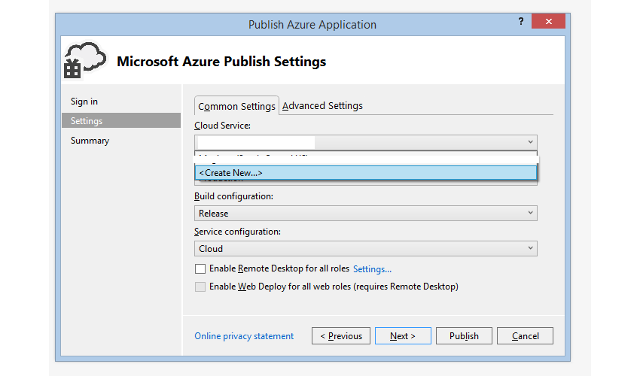Click the Next > button
This screenshot has height=376, width=640.
403,336
